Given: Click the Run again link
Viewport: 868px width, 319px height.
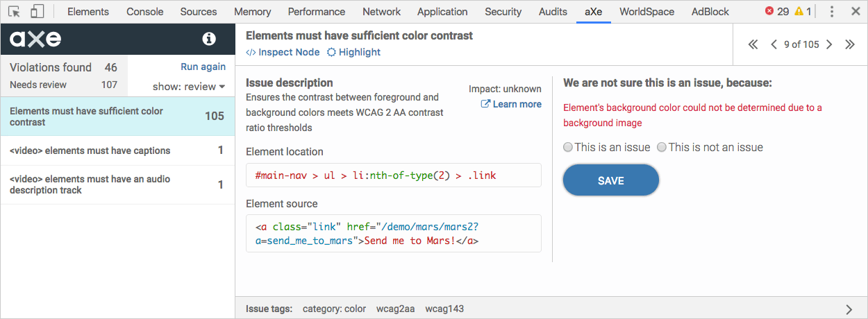Looking at the screenshot, I should coord(203,67).
